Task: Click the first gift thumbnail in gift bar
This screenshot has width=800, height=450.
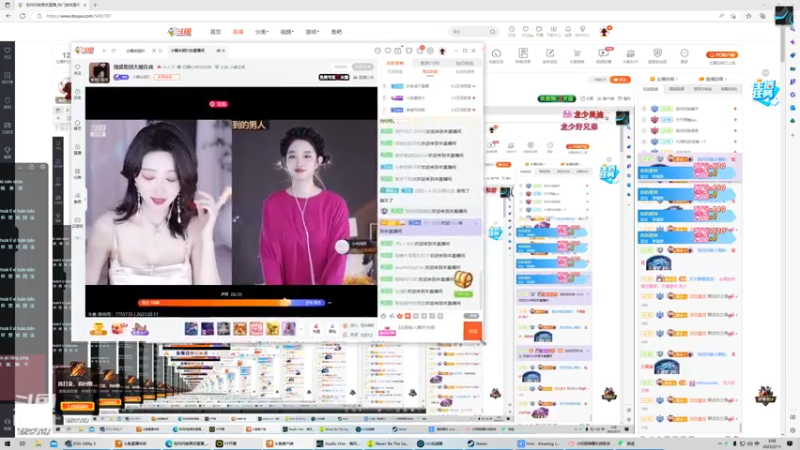Action: 191,329
